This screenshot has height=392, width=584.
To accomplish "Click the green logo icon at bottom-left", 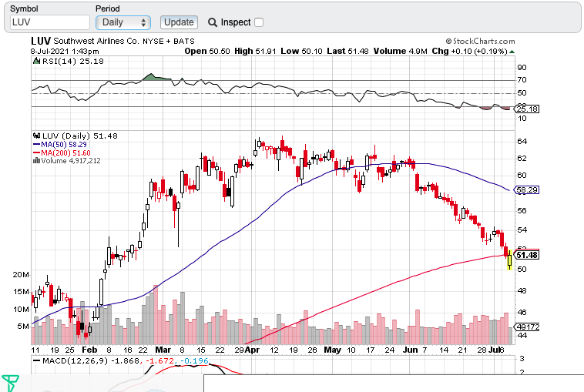I will click(x=10, y=383).
